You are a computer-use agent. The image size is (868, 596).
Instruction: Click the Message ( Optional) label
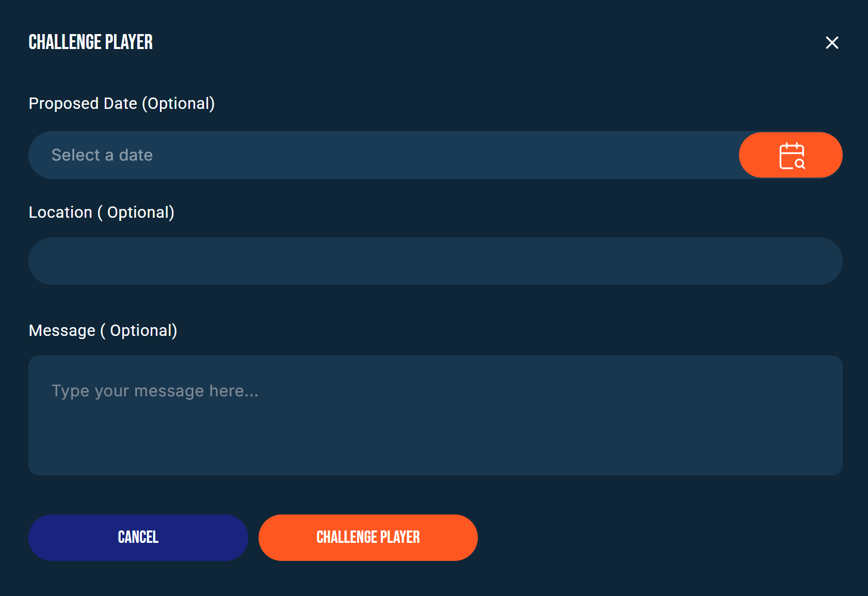(103, 331)
